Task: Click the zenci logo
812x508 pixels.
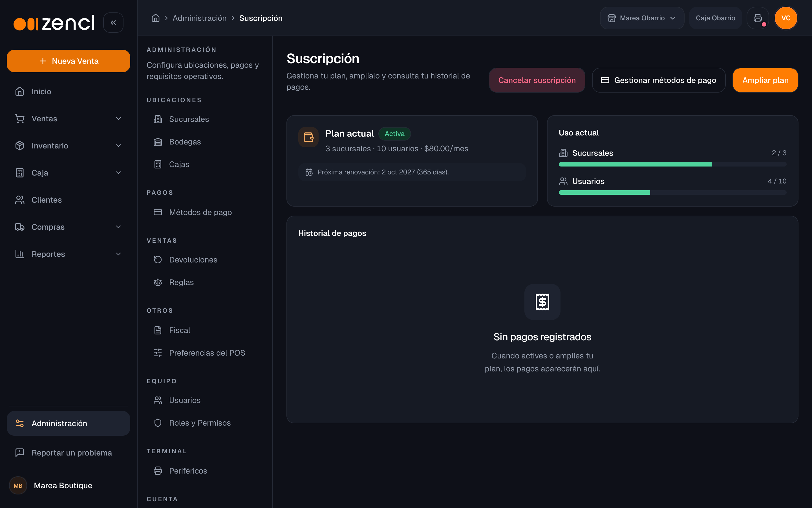Action: coord(54,23)
